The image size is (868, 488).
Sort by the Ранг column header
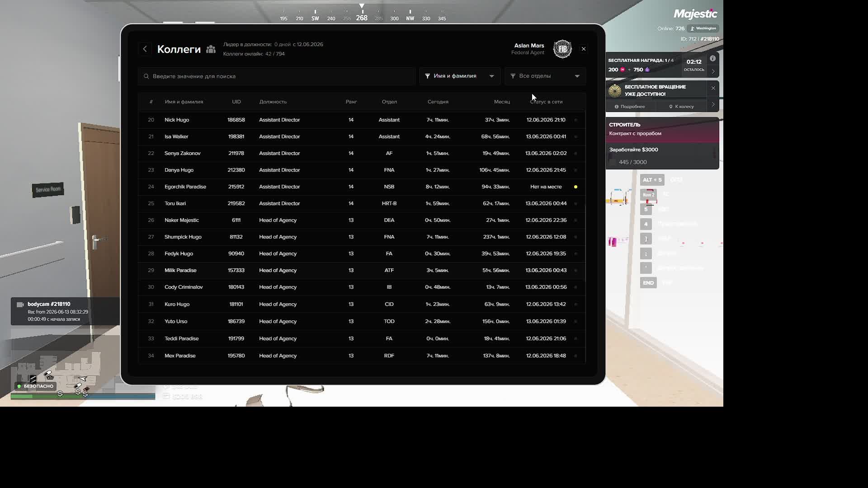[x=351, y=102]
